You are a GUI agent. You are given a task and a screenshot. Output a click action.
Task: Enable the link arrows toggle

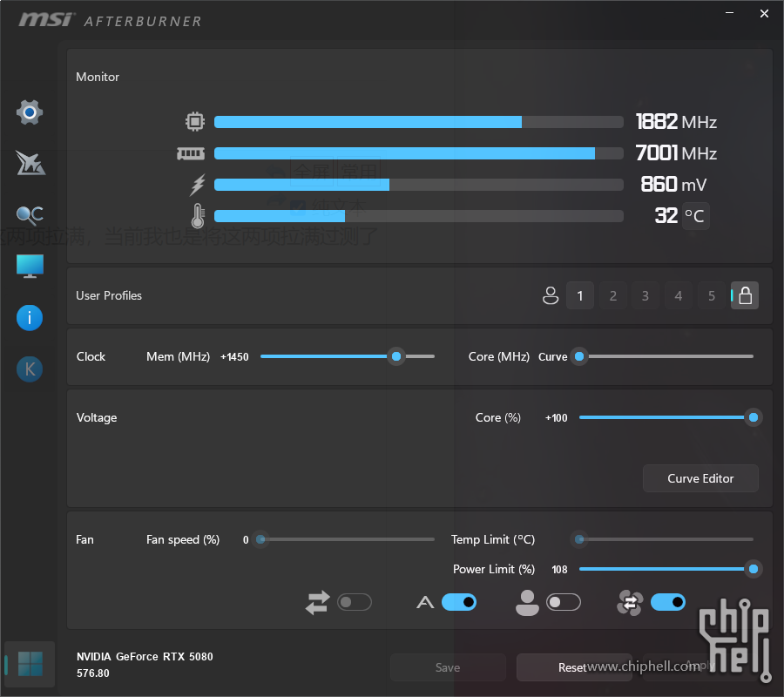[x=355, y=603]
